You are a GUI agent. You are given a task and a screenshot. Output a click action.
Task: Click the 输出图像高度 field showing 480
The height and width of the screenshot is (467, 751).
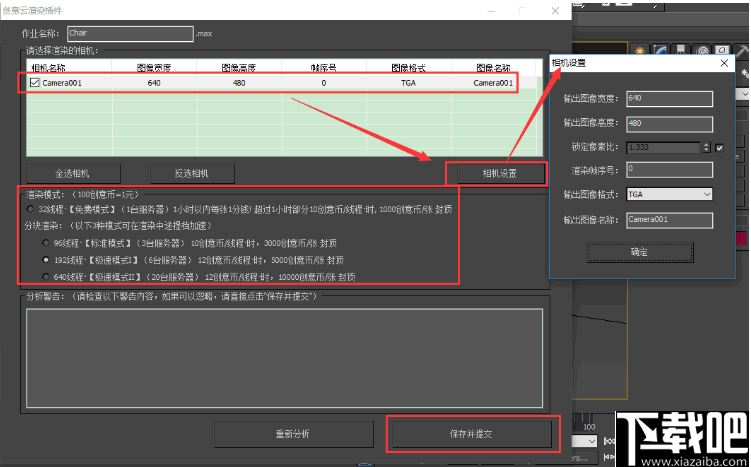coord(669,124)
